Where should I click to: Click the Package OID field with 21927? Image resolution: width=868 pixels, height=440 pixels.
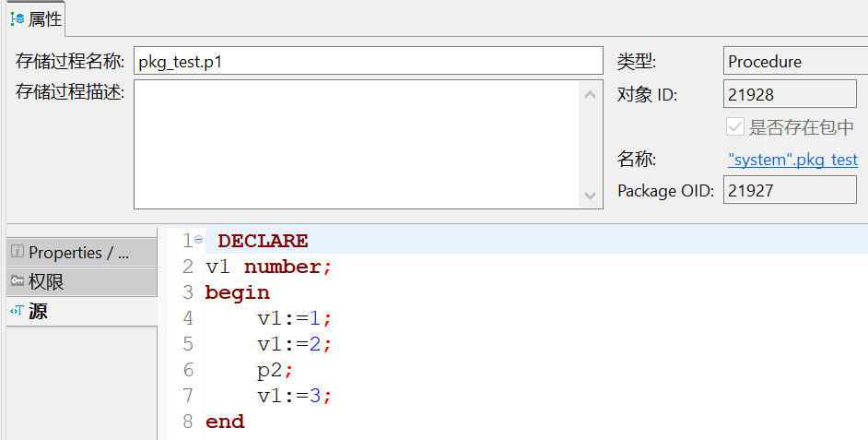point(789,191)
